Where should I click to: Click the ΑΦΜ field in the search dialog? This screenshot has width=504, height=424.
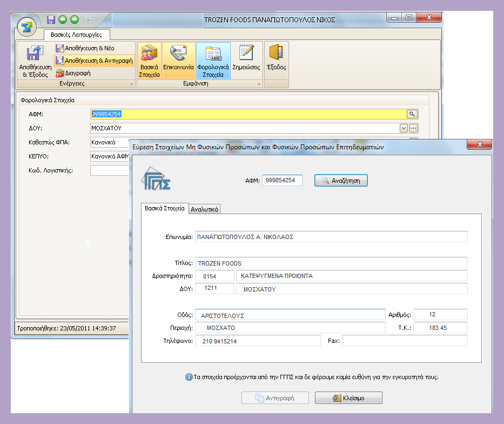(282, 181)
